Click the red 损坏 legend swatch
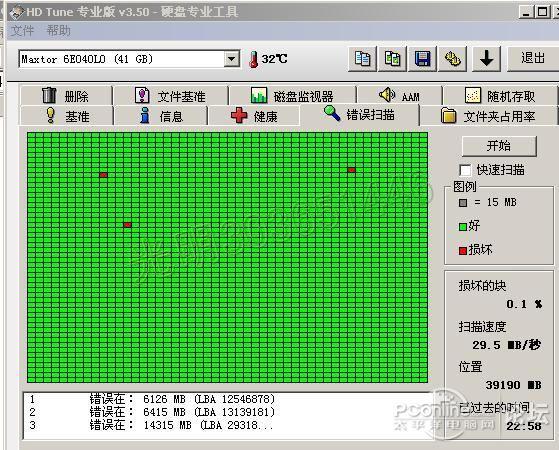The image size is (559, 450). [463, 251]
